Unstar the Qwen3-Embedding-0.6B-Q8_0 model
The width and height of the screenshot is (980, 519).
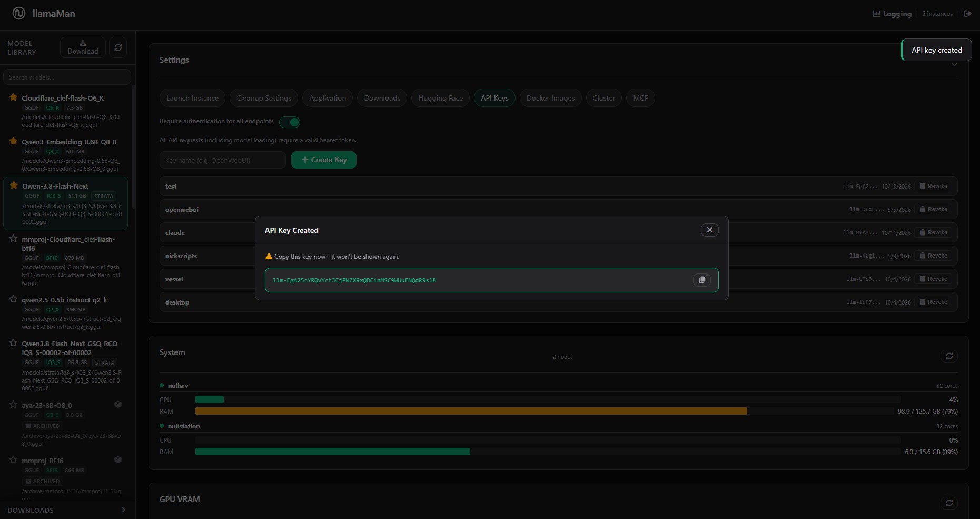click(14, 141)
